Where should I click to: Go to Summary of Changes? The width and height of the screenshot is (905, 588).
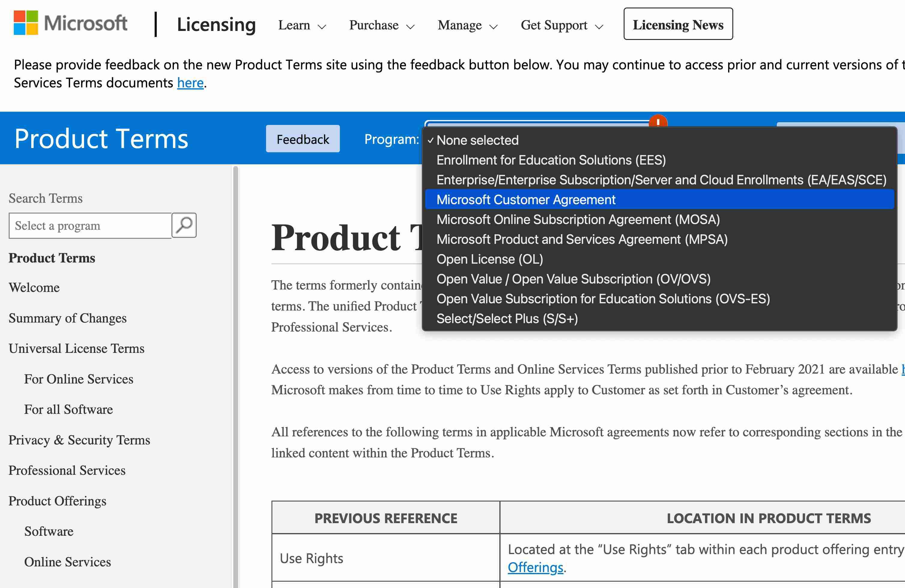pos(67,318)
